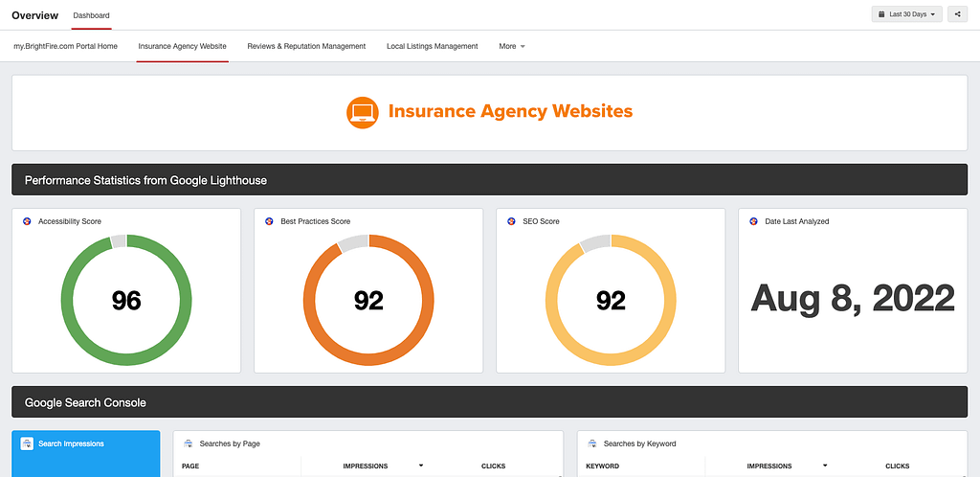Click the orange Best Practices donut chart
This screenshot has width=980, height=477.
(368, 300)
